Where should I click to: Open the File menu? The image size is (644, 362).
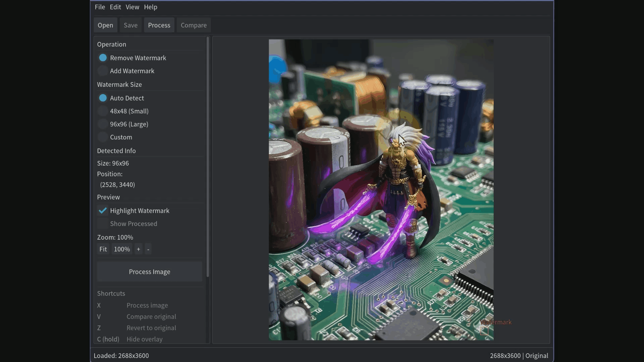click(100, 7)
